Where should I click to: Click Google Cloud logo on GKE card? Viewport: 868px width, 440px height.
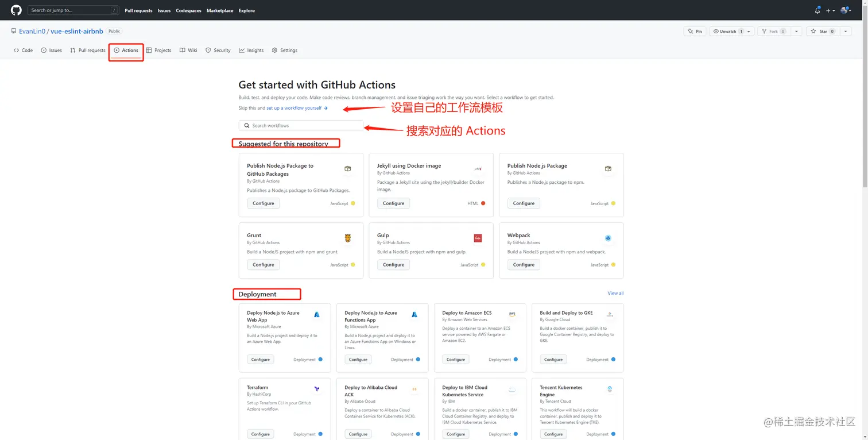click(610, 315)
